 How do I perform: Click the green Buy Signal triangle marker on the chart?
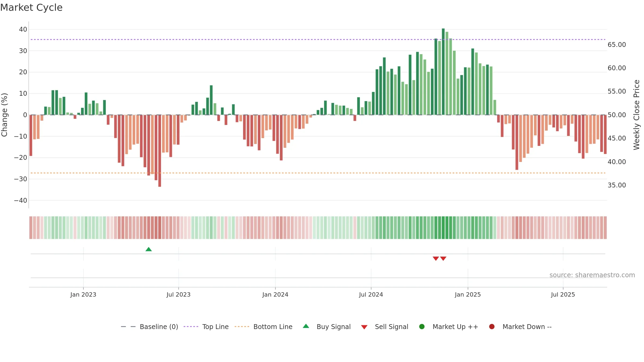[x=149, y=249]
